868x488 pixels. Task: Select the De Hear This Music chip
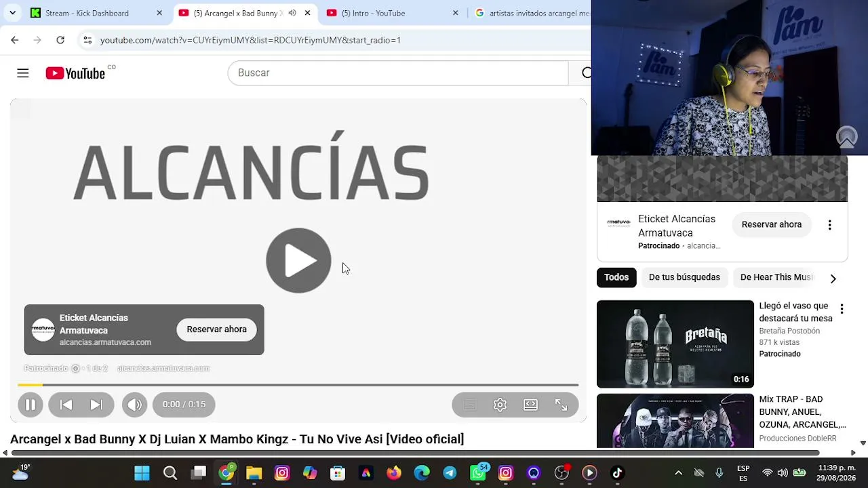[x=776, y=277]
